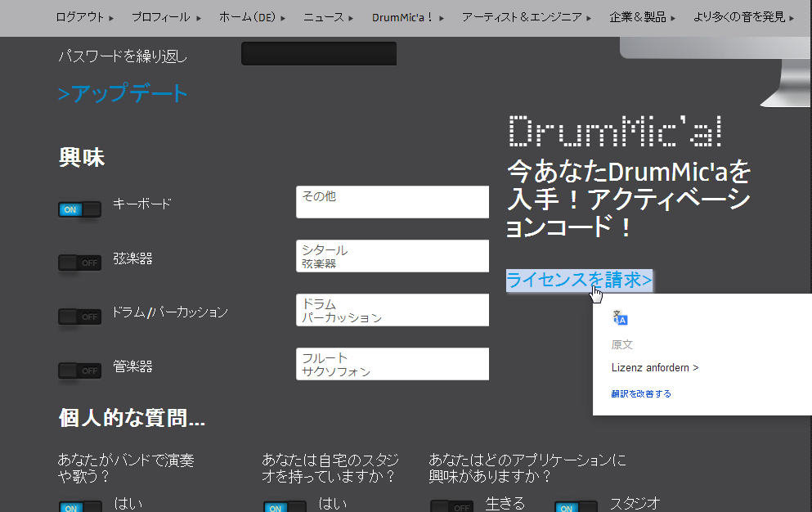Viewport: 812px width, 512px height.
Task: Expand the arrow next to プロフィール
Action: 199,18
